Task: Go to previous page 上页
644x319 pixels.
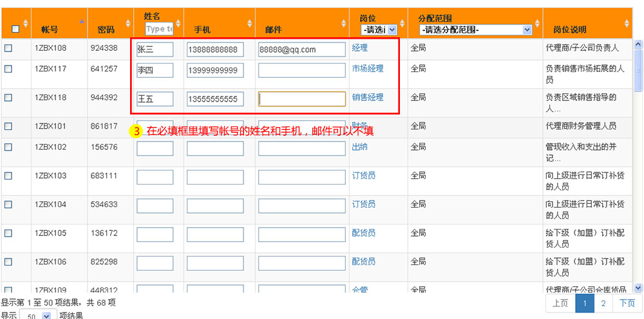Action: [x=560, y=304]
